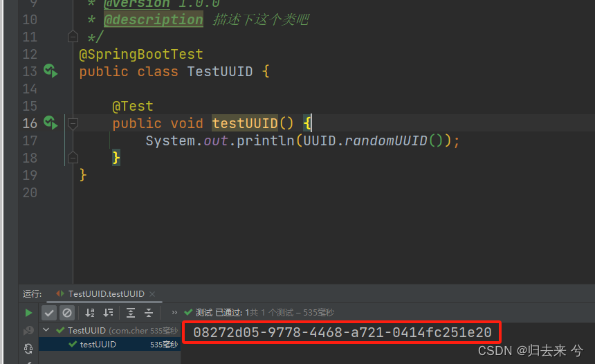Click @Test annotation on line 15

133,107
